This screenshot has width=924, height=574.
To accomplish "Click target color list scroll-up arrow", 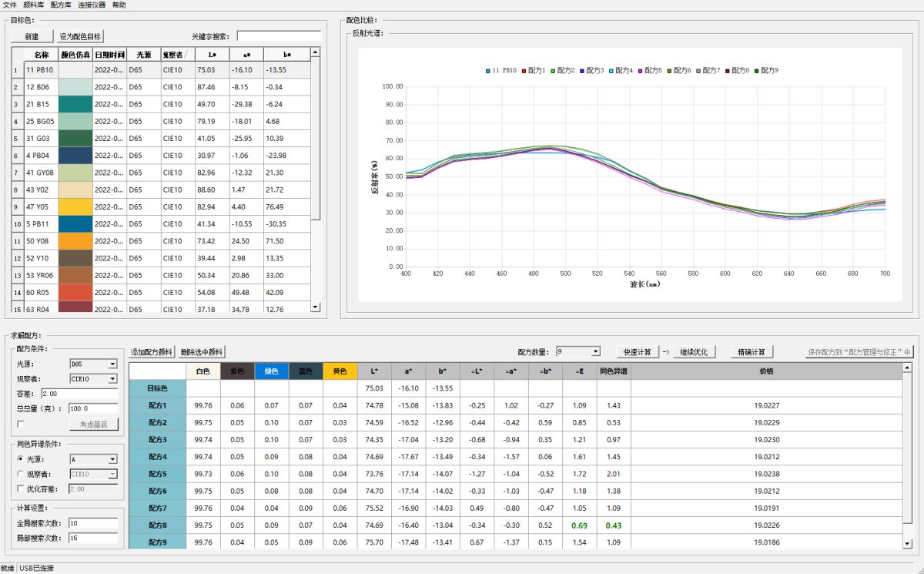I will [x=314, y=53].
